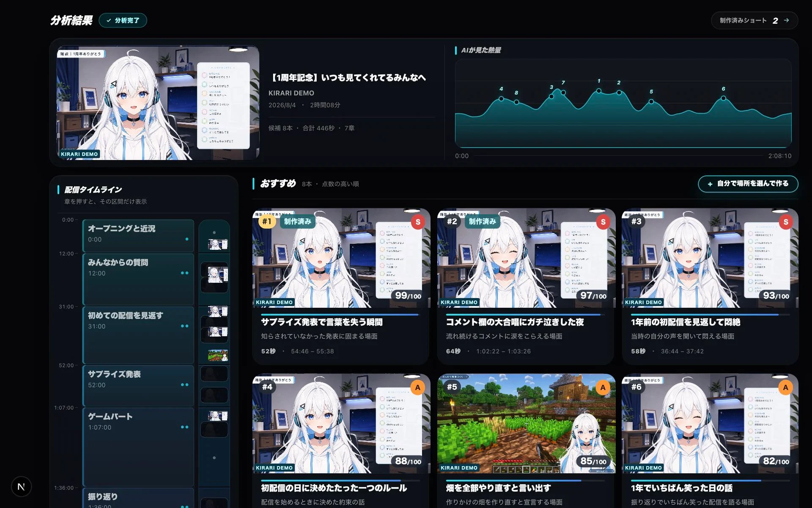812x508 pixels.
Task: Click time range 54:46 – 55:38
Action: 313,351
